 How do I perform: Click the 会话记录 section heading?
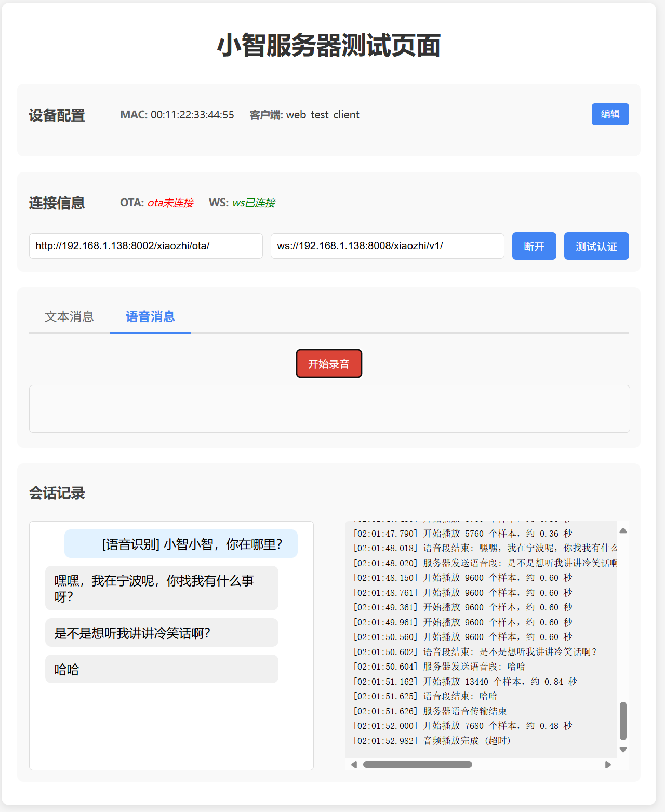57,493
